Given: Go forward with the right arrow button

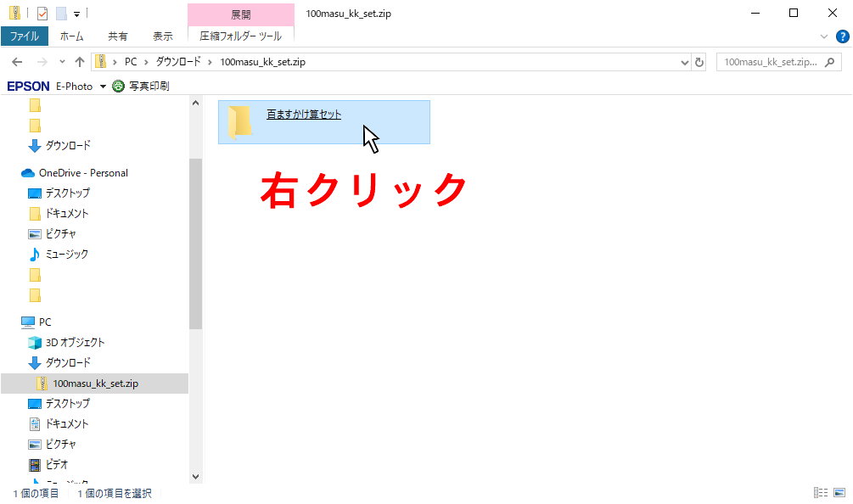Looking at the screenshot, I should pos(42,62).
